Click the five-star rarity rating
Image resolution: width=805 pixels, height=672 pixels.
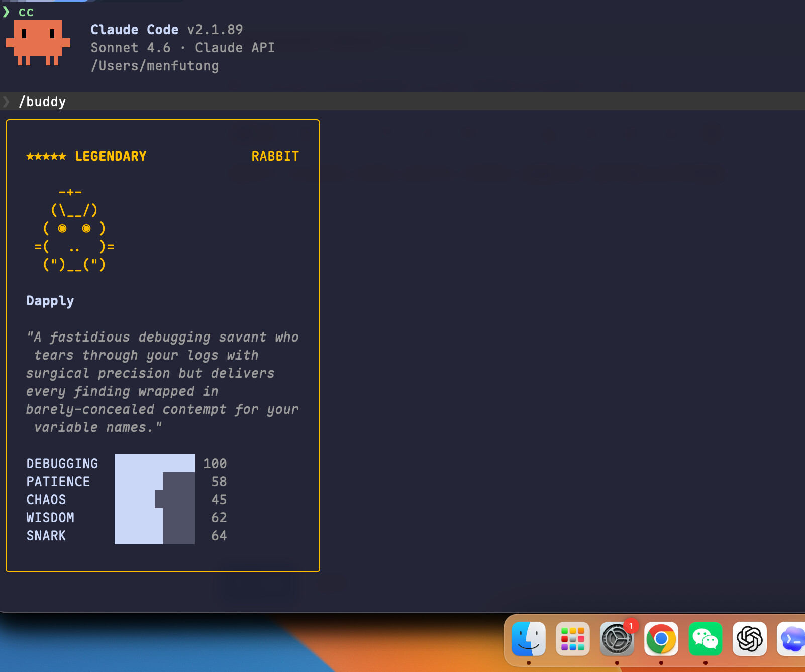point(46,156)
